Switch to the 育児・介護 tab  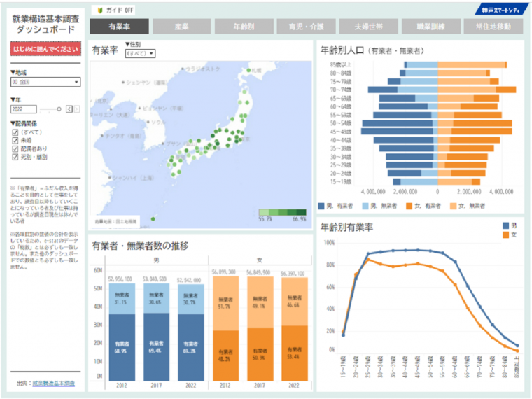tap(306, 27)
